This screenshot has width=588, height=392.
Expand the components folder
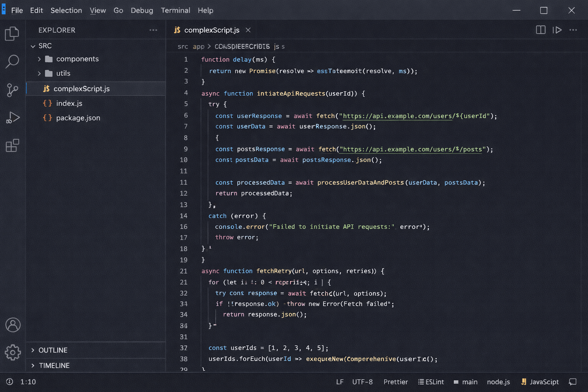[x=77, y=59]
